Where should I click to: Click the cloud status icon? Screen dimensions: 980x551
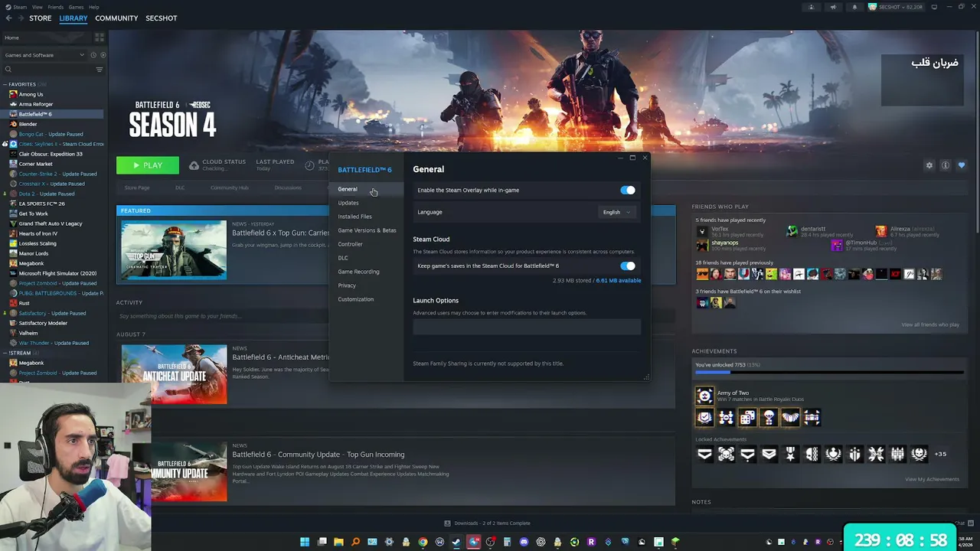click(x=194, y=165)
